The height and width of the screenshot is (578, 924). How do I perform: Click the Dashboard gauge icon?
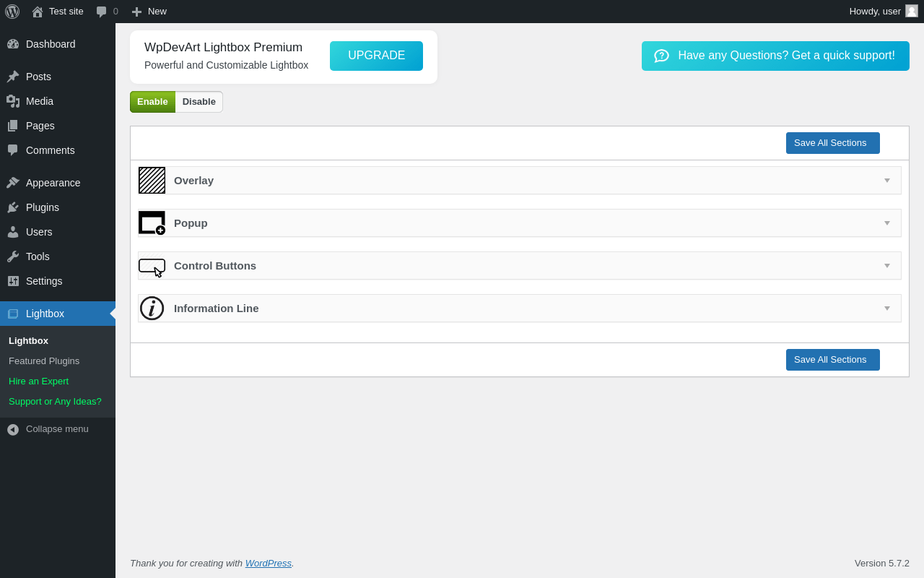(x=13, y=44)
